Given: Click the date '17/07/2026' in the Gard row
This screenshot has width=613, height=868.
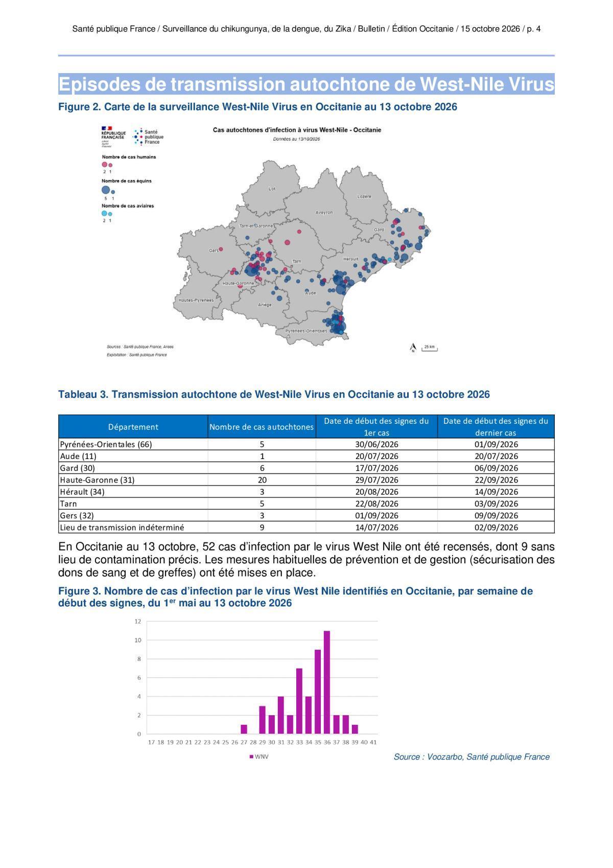Looking at the screenshot, I should coord(376,468).
